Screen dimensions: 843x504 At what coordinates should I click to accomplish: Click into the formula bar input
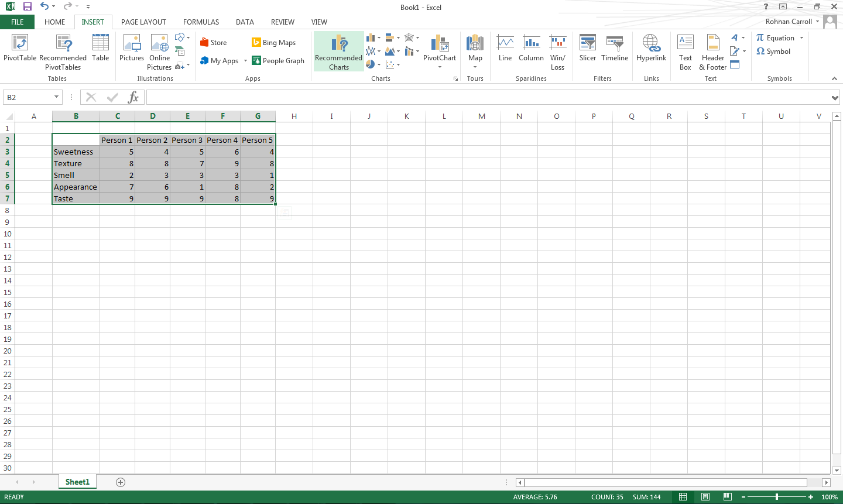coord(488,97)
